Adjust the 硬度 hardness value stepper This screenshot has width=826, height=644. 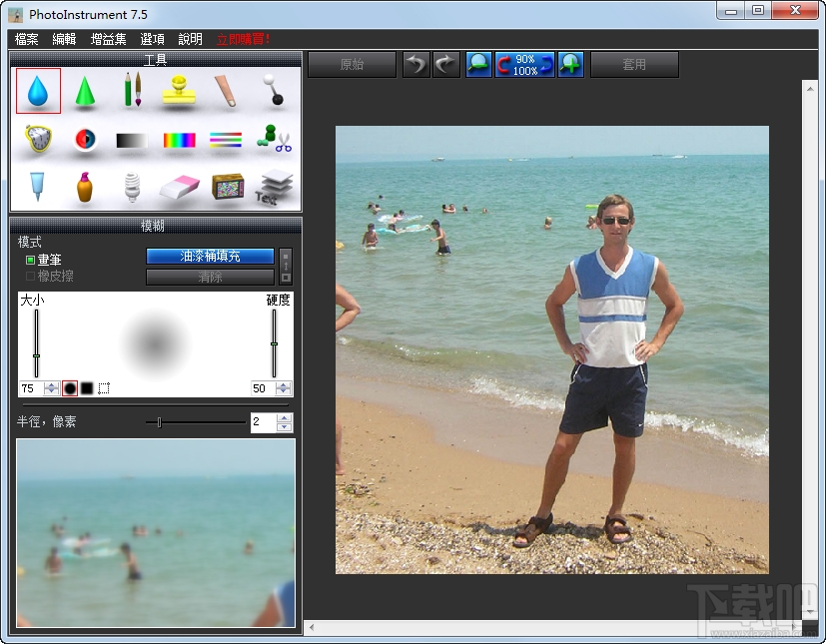point(284,388)
